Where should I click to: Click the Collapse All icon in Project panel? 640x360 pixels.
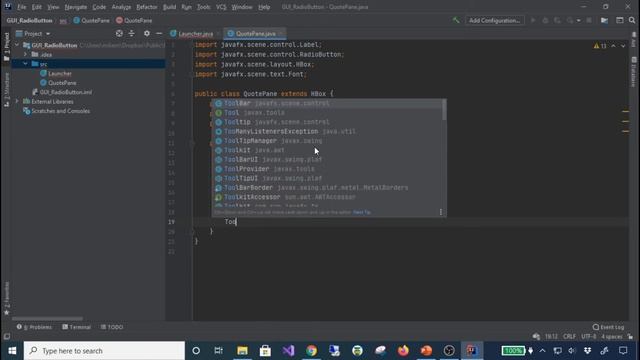coord(131,33)
